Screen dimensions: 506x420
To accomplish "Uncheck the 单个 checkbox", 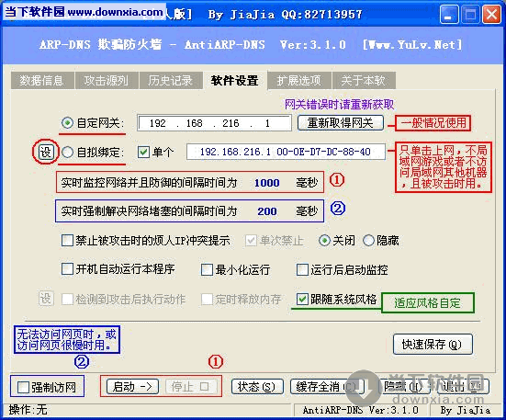I will pyautogui.click(x=143, y=152).
